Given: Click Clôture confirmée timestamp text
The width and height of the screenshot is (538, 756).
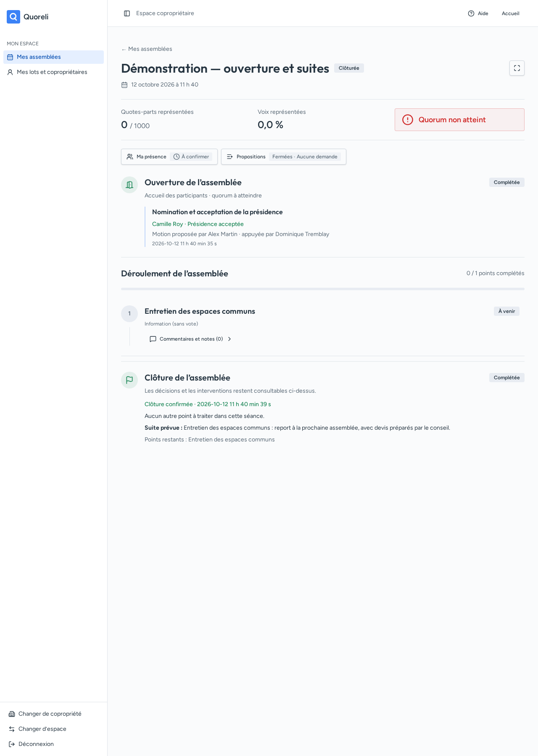Looking at the screenshot, I should click(208, 404).
